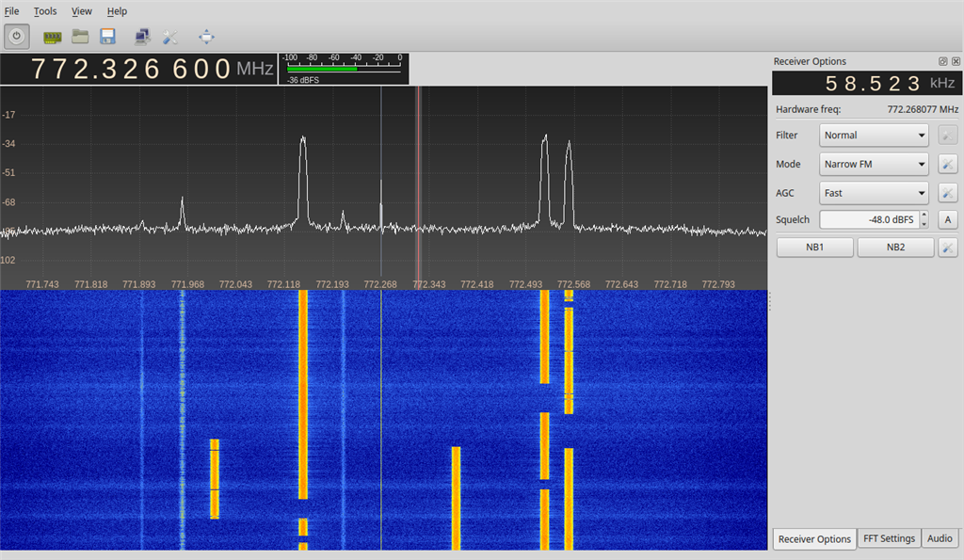
Task: Click the Squelch level input field
Action: [867, 220]
